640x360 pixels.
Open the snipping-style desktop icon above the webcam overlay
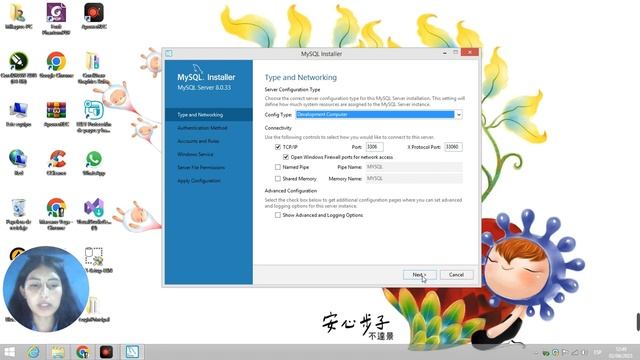tap(95, 260)
